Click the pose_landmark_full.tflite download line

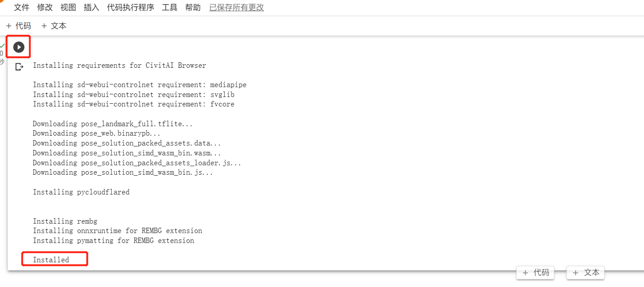pos(113,124)
